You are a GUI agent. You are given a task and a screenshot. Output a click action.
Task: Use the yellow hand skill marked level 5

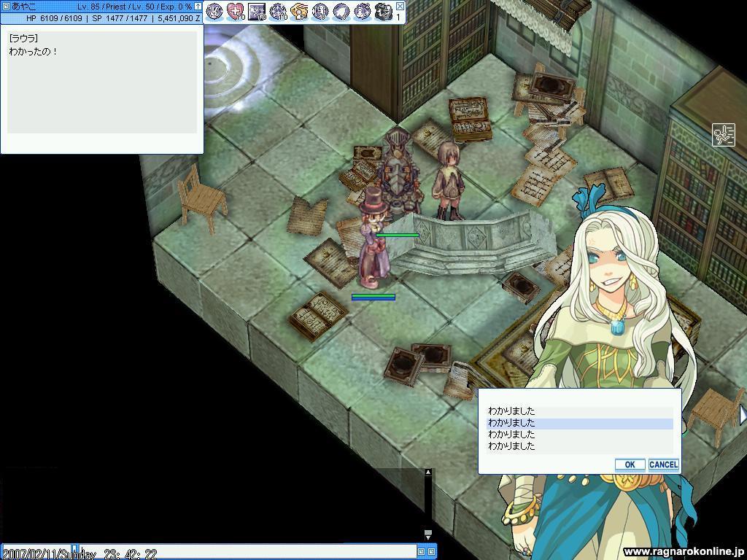point(300,12)
